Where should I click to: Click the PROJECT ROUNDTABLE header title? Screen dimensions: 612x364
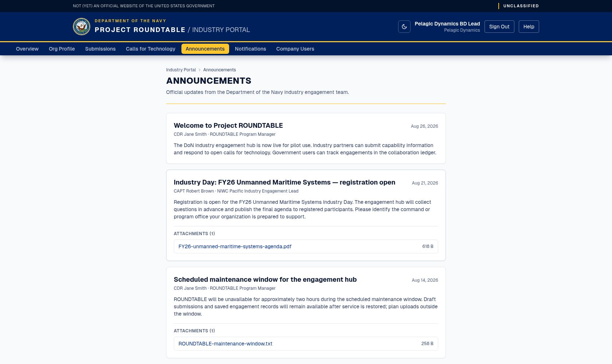coord(140,30)
